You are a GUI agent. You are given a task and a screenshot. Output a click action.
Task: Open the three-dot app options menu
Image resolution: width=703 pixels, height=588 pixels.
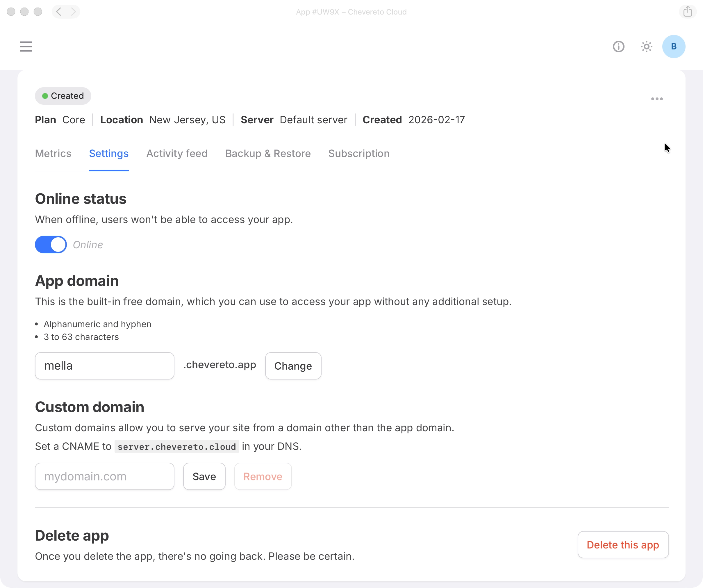pyautogui.click(x=657, y=99)
